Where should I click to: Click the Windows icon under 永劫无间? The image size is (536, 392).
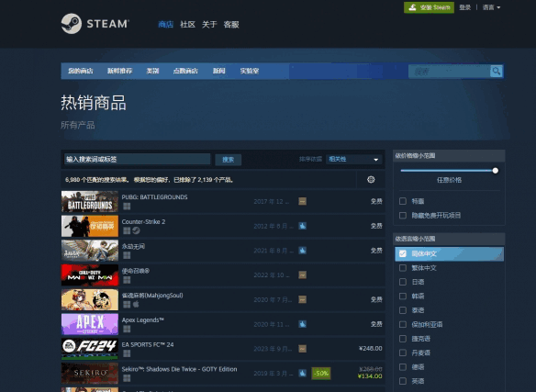click(127, 255)
